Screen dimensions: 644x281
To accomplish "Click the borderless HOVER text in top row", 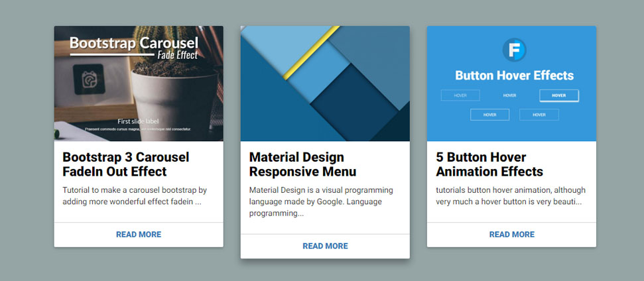I will (x=509, y=95).
